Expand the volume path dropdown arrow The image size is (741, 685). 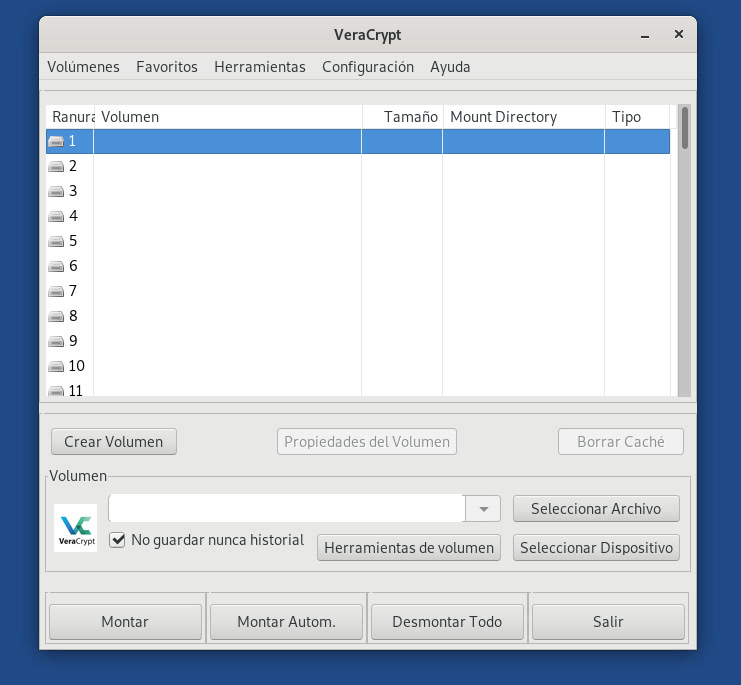(x=483, y=509)
